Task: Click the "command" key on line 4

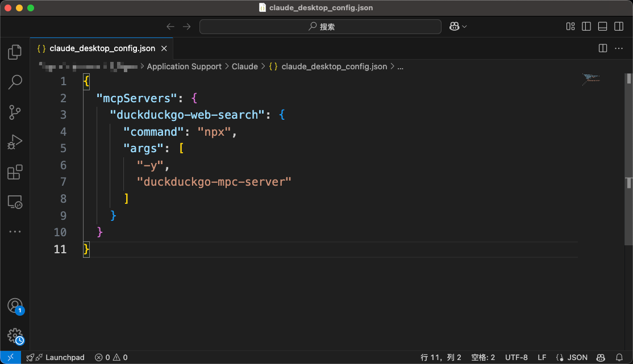Action: 154,132
